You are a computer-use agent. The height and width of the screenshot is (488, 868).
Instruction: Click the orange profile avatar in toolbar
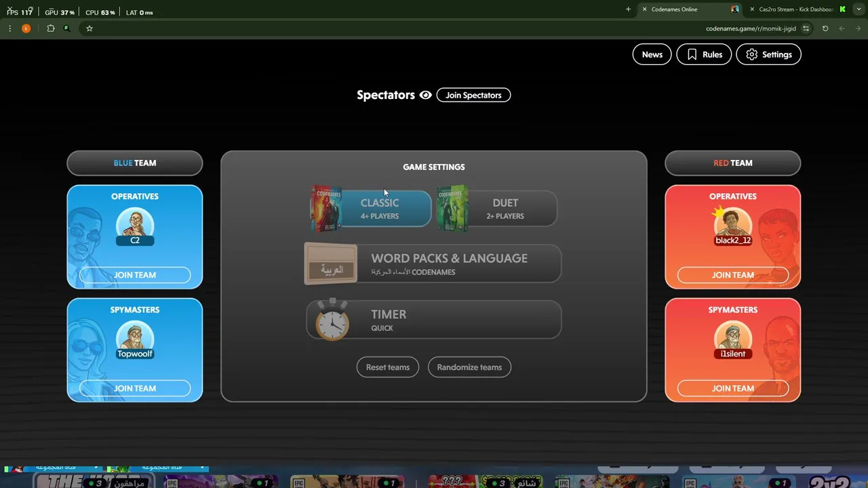coord(26,28)
